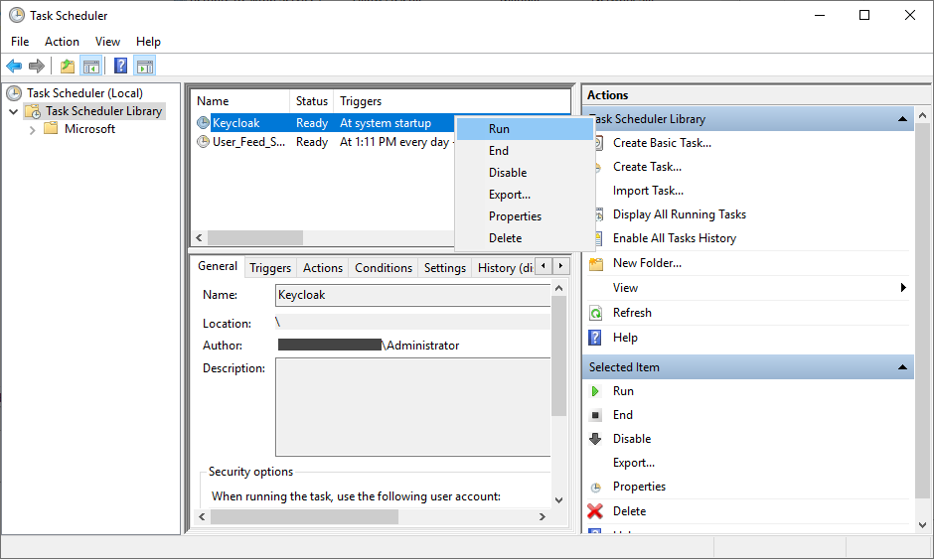Click the New Folder icon

[595, 263]
